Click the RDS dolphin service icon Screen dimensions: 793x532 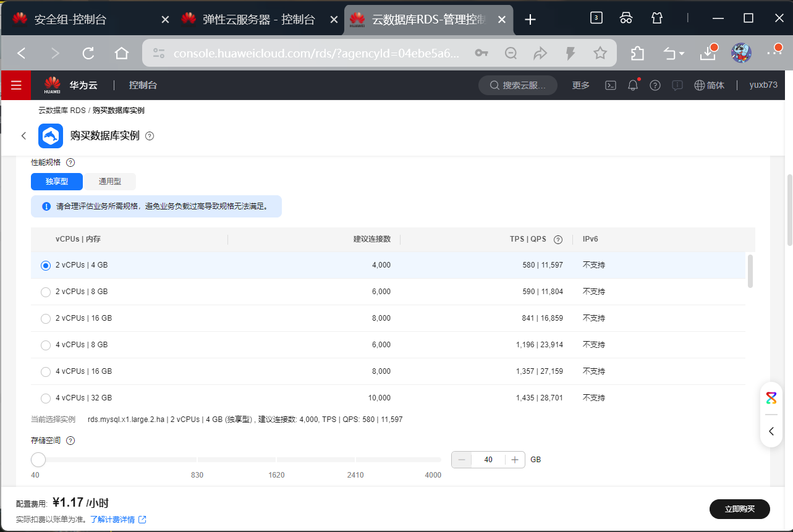[51, 136]
